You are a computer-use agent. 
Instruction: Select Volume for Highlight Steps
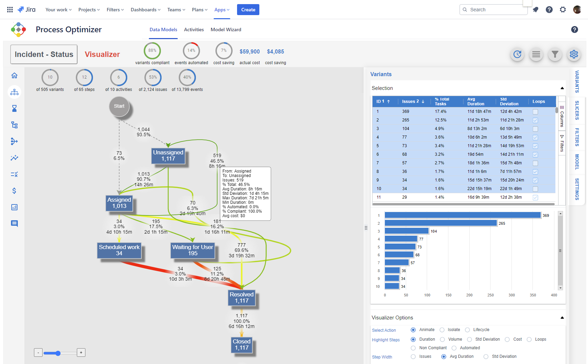coord(443,339)
